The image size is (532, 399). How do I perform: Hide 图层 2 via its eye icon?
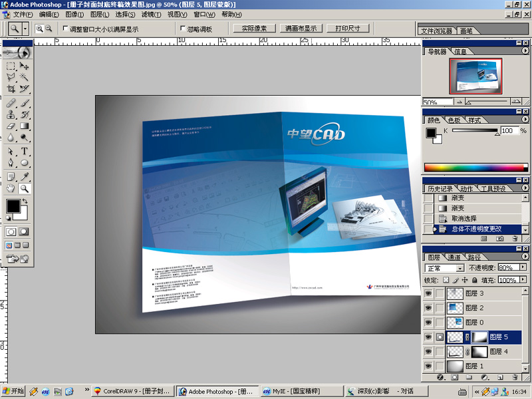(x=428, y=308)
